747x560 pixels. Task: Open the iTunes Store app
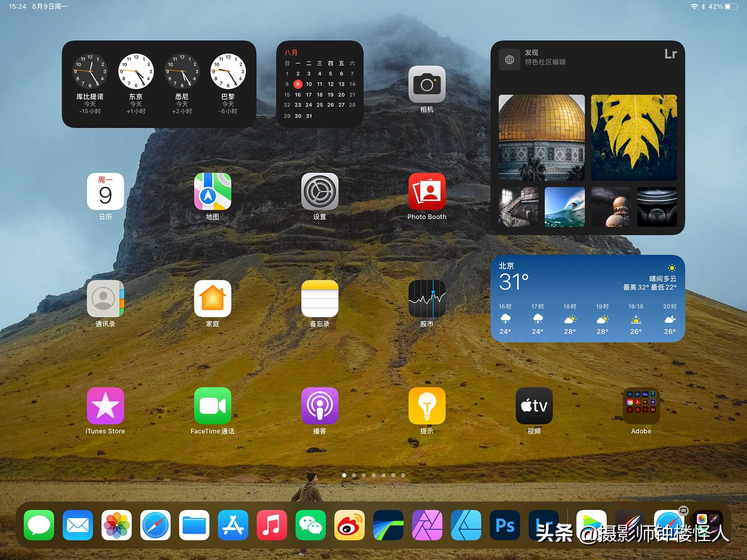(105, 406)
